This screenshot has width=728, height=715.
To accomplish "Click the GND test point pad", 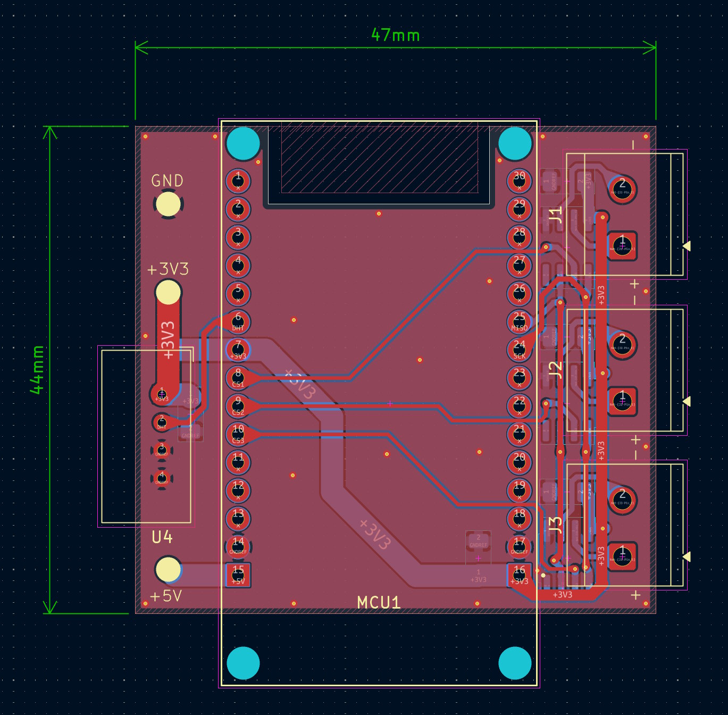I will pos(168,205).
